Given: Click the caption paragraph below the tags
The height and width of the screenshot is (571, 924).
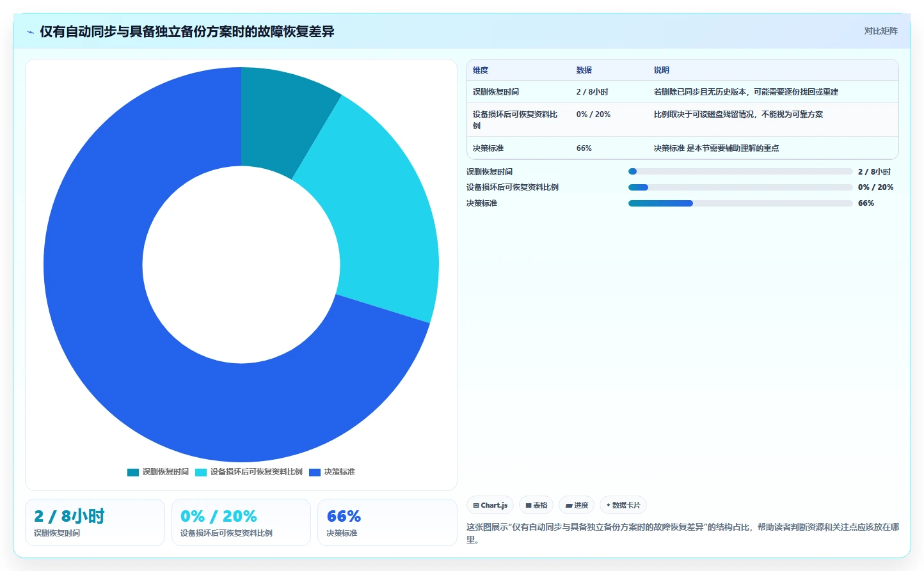Looking at the screenshot, I should [x=683, y=533].
